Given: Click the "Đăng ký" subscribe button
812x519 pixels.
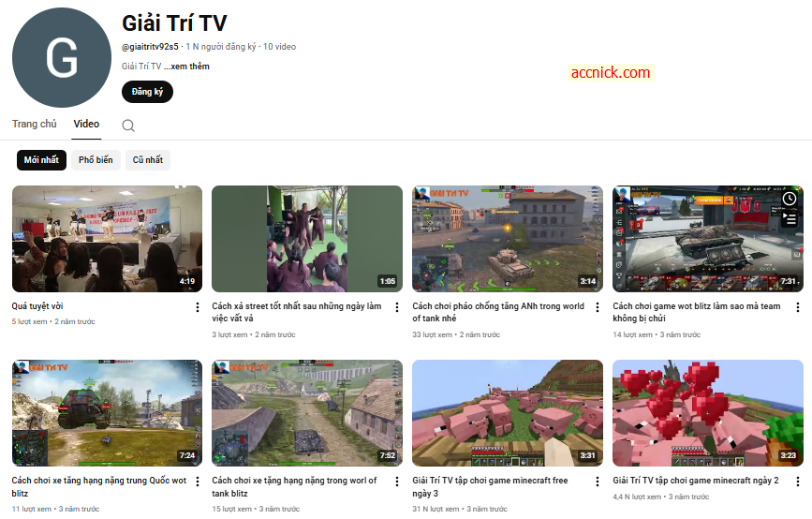Looking at the screenshot, I should (x=147, y=92).
